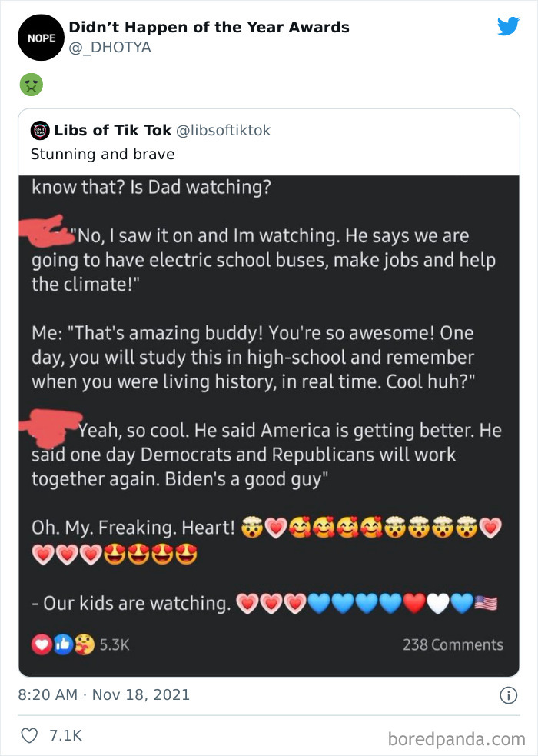538x756 pixels.
Task: Click the green nauseated face emoji
Action: point(31,85)
